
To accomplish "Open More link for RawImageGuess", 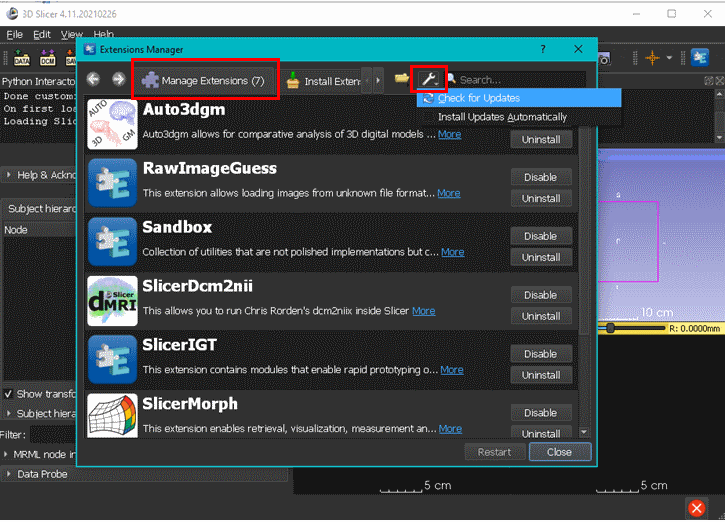I will 449,193.
